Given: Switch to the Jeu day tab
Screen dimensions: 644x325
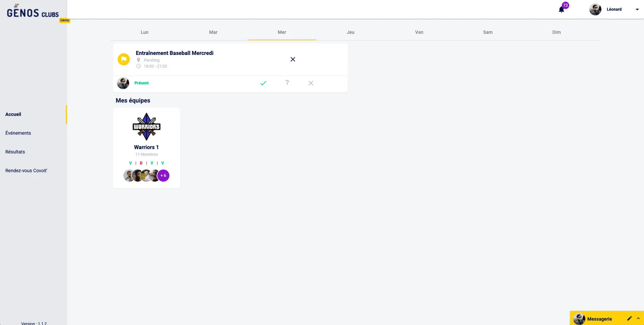Looking at the screenshot, I should pyautogui.click(x=351, y=32).
